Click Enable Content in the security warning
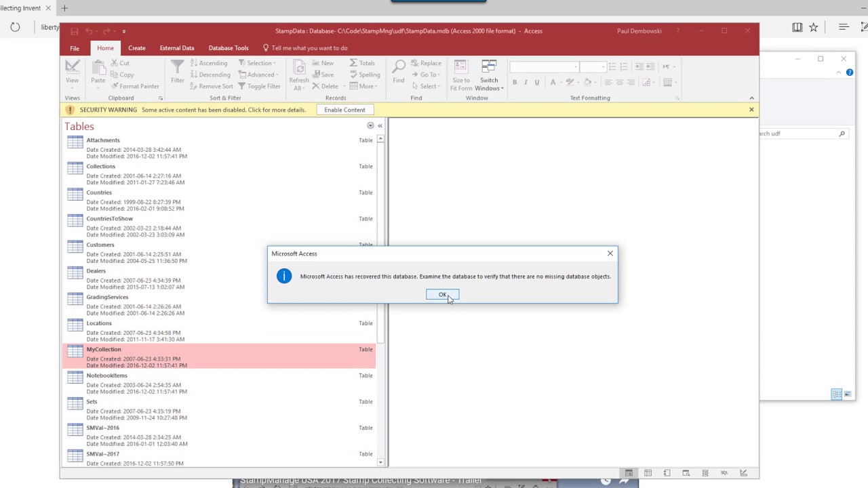This screenshot has height=488, width=868. (x=344, y=110)
